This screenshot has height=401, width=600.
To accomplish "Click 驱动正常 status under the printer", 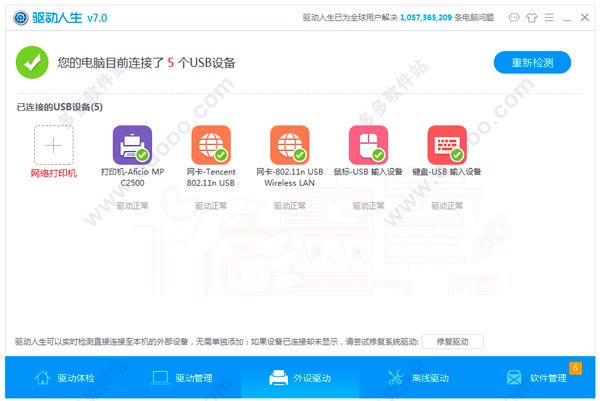I will [x=132, y=206].
